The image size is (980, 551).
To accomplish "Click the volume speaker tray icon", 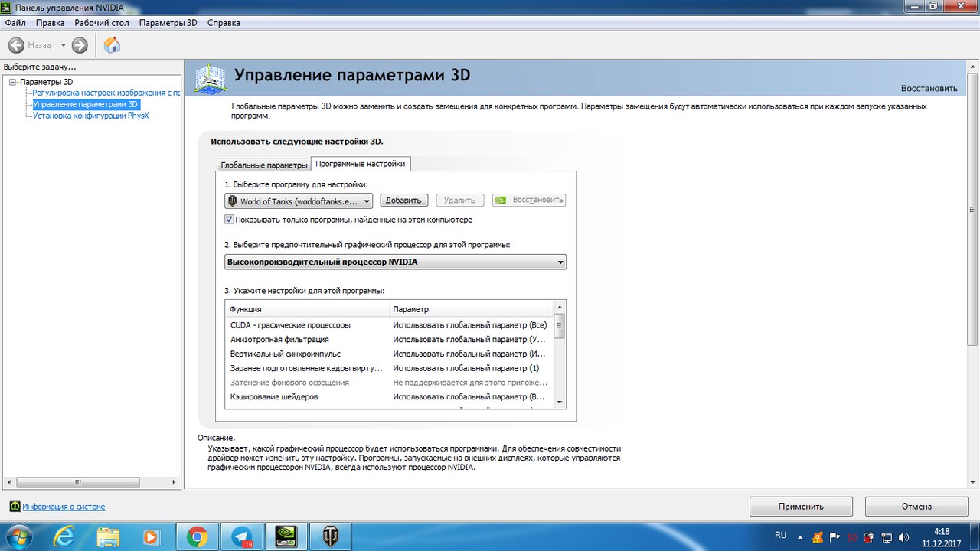I will pos(903,536).
